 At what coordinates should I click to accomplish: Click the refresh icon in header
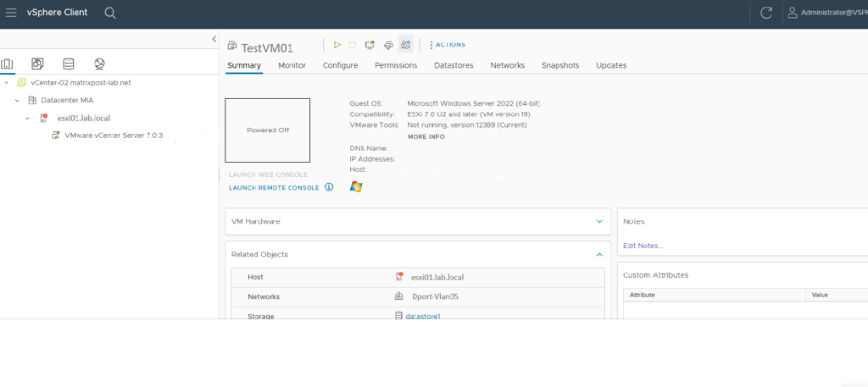pyautogui.click(x=766, y=13)
